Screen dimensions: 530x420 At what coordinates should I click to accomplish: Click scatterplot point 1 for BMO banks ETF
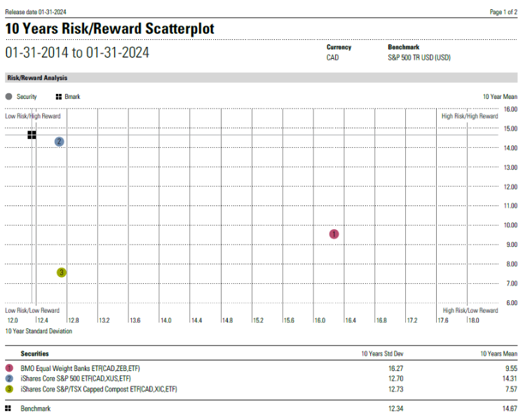pos(334,234)
